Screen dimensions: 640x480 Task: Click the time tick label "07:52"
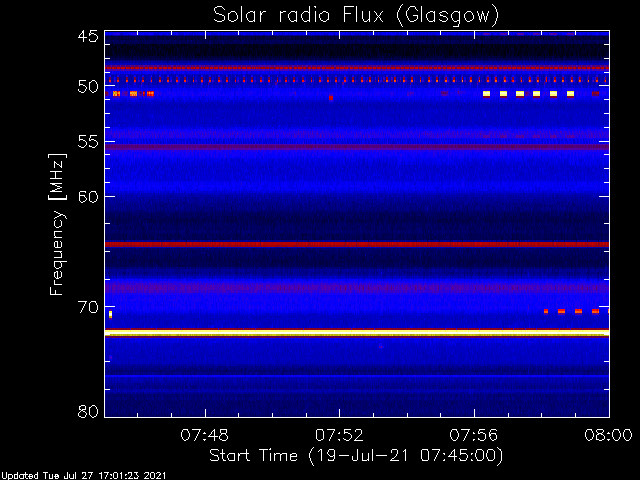[339, 436]
